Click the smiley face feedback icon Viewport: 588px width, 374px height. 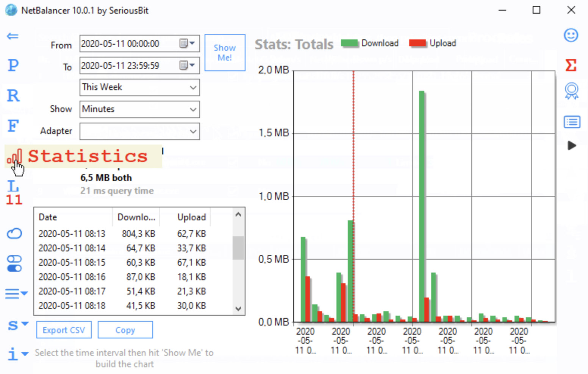point(571,36)
